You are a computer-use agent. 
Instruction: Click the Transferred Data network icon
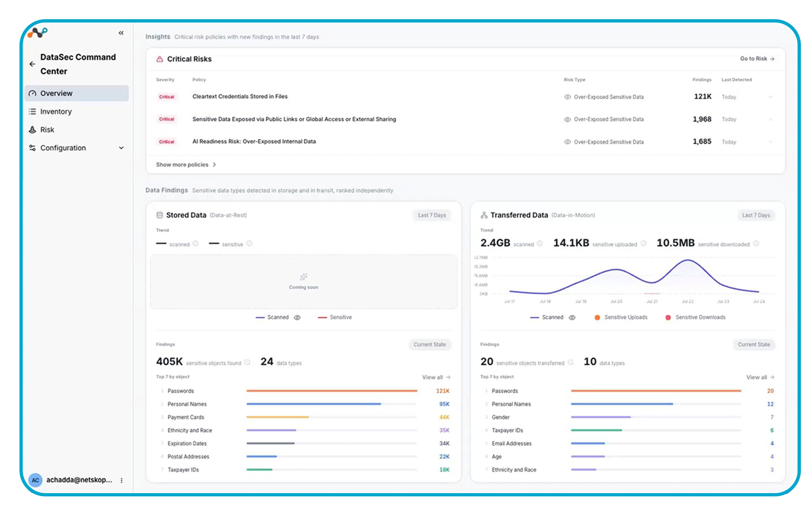pyautogui.click(x=484, y=215)
